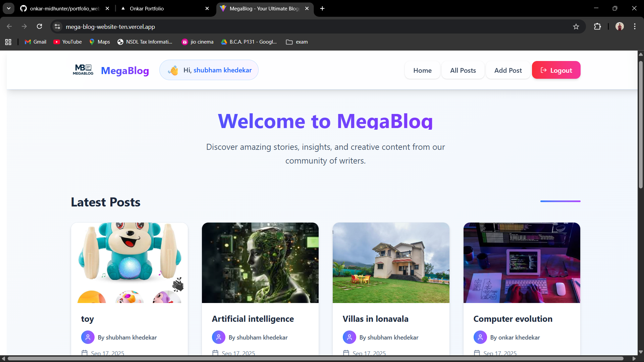Open the Villas in lonavala post title
The image size is (644, 362).
click(375, 319)
